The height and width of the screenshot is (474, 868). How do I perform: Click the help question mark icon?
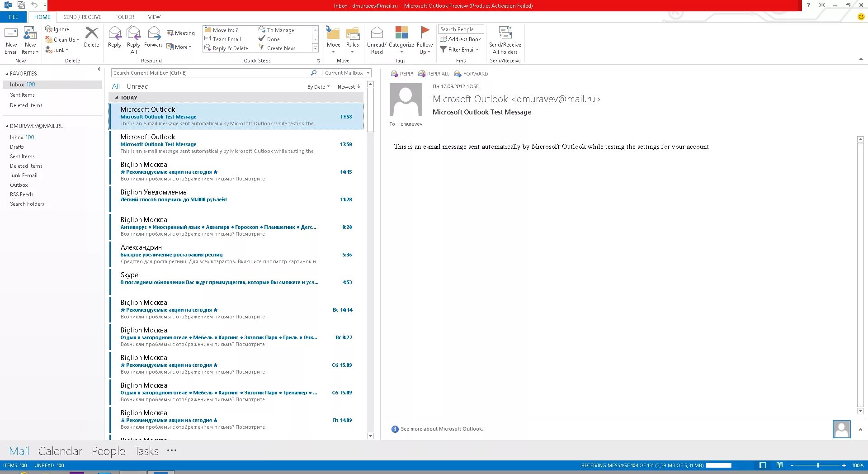(x=808, y=5)
